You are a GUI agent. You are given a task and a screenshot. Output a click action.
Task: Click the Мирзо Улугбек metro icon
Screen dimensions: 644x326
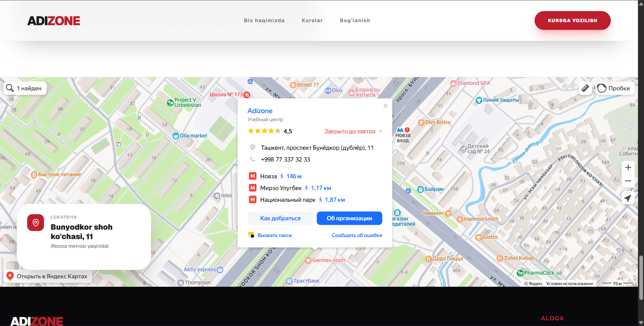coord(253,188)
